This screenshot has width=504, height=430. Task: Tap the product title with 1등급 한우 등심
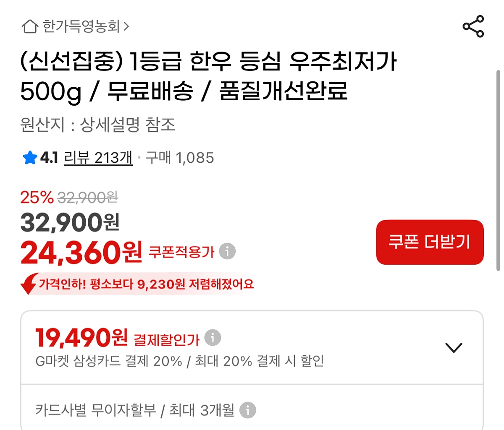[208, 76]
